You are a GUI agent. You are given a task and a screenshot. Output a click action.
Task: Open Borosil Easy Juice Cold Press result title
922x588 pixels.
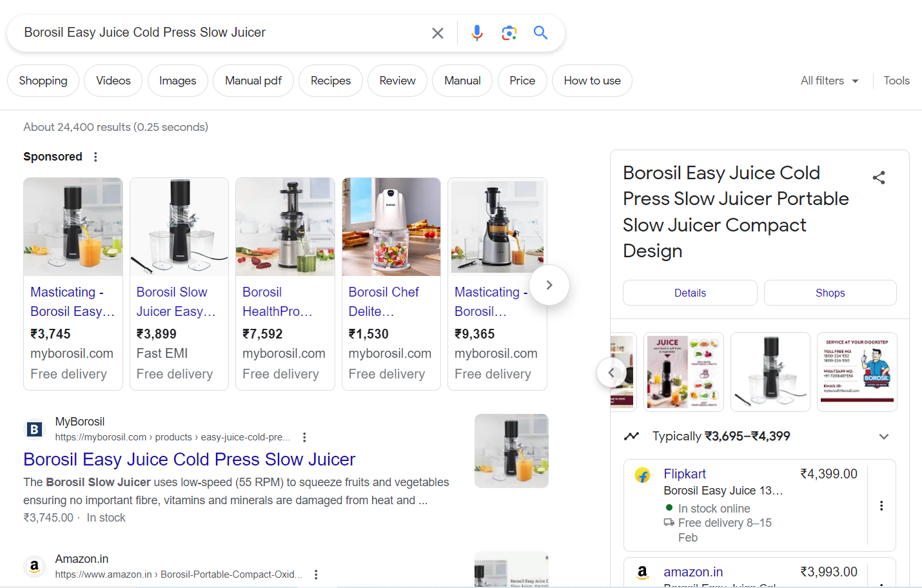coord(190,459)
